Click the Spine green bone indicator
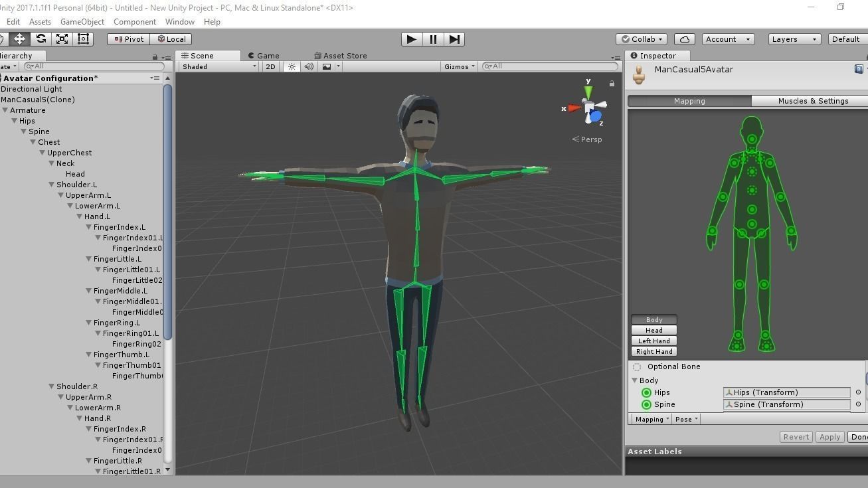This screenshot has width=868, height=488. [646, 404]
